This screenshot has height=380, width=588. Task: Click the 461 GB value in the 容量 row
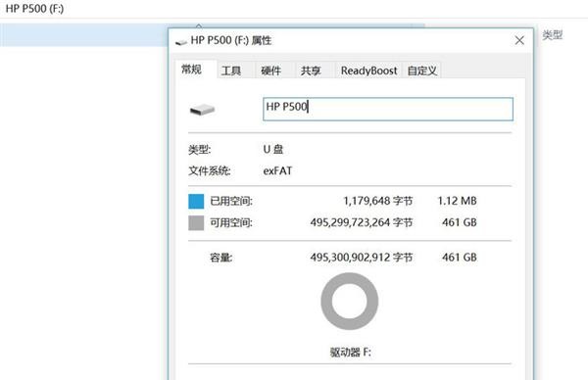tap(460, 258)
